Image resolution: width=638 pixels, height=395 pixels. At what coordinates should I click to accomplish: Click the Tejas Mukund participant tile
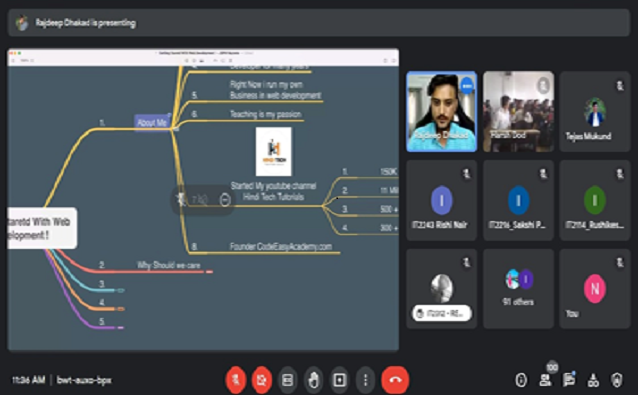[595, 111]
